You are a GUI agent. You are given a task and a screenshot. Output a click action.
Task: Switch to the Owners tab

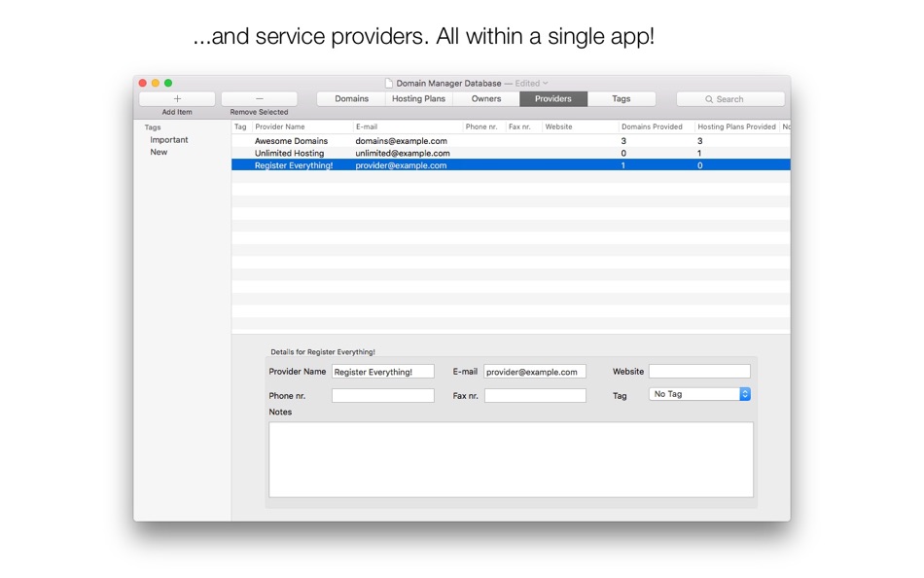coord(486,99)
